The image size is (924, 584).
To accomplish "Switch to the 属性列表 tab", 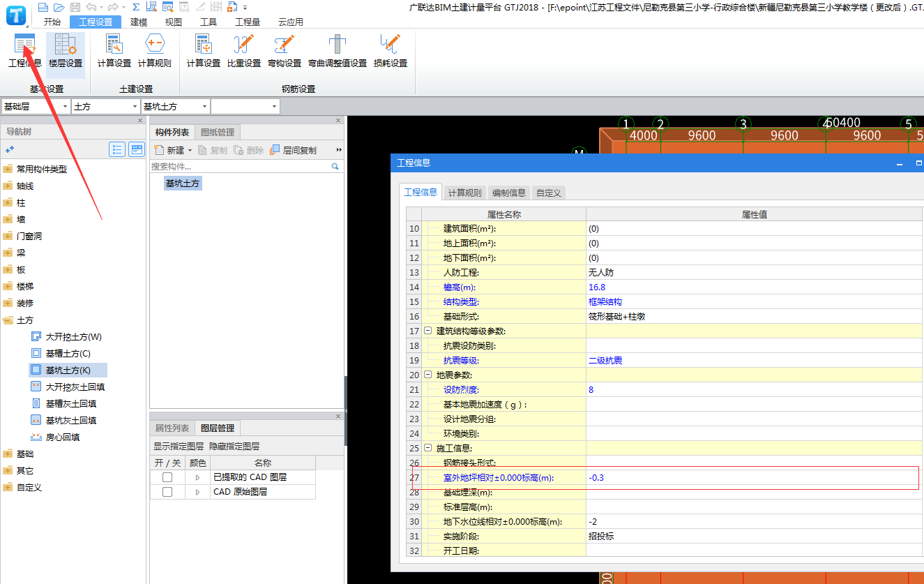I will (172, 428).
